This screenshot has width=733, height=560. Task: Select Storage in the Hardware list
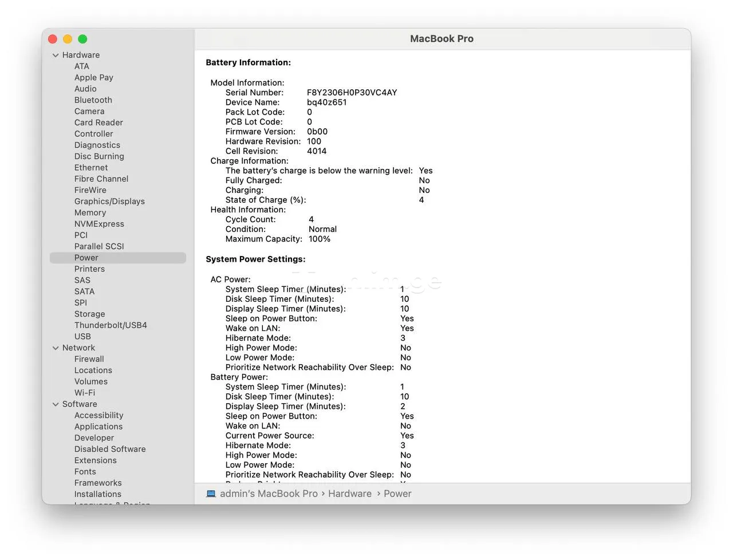[x=89, y=314]
